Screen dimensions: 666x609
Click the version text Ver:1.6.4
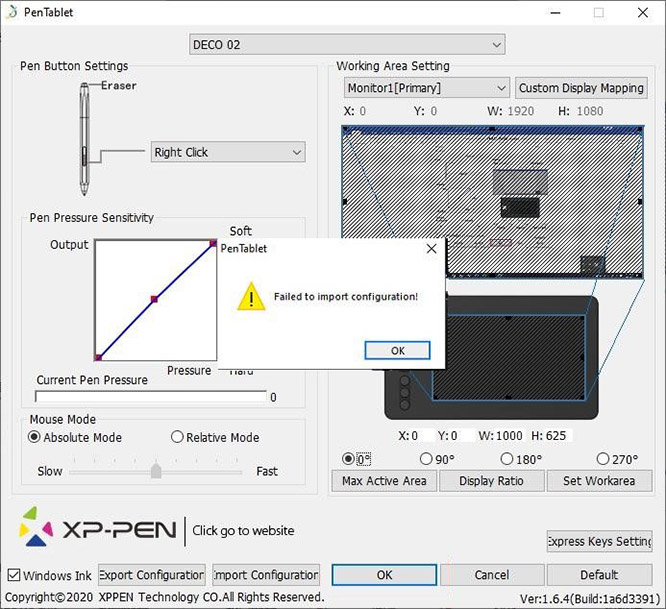(590, 598)
